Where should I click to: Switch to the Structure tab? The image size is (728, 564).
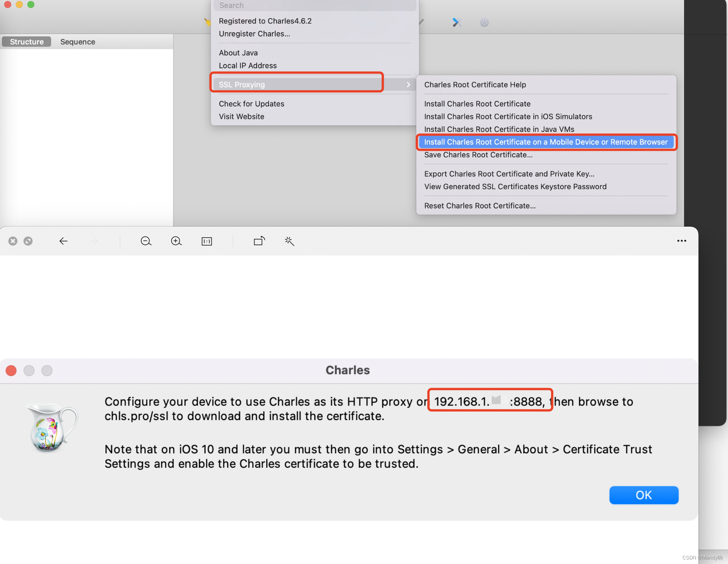click(x=27, y=42)
